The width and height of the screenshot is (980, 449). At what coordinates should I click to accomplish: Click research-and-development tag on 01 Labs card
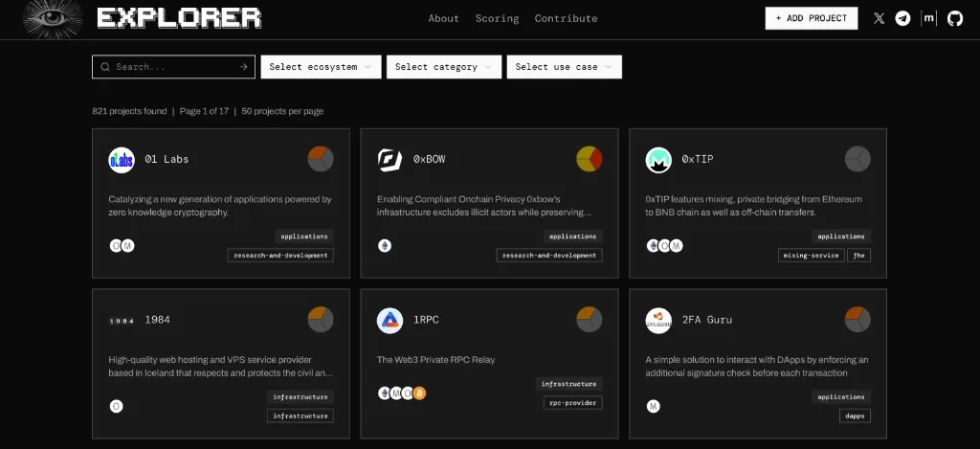point(280,256)
